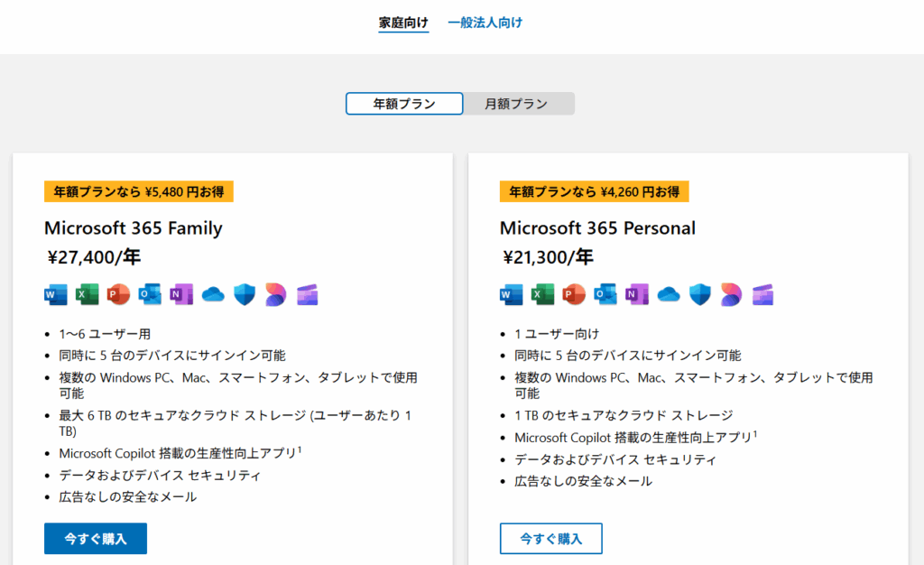Click the Outlook icon in the Family plan
924x565 pixels.
150,294
